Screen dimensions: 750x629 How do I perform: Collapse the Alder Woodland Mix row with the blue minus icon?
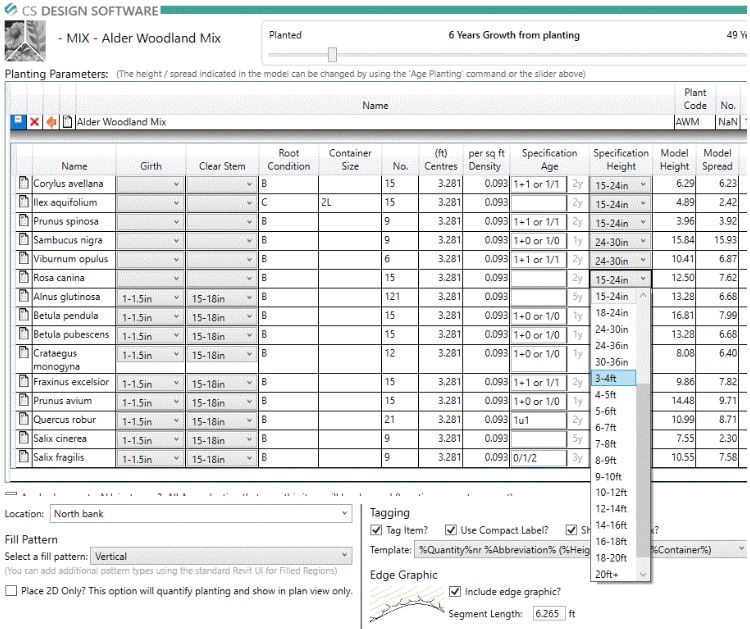(18, 121)
